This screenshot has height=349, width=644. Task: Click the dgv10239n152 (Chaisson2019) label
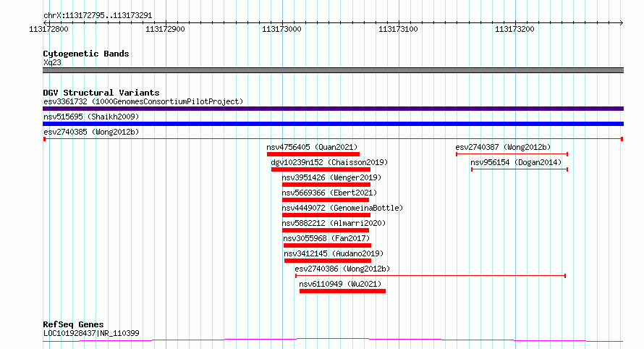(x=329, y=162)
